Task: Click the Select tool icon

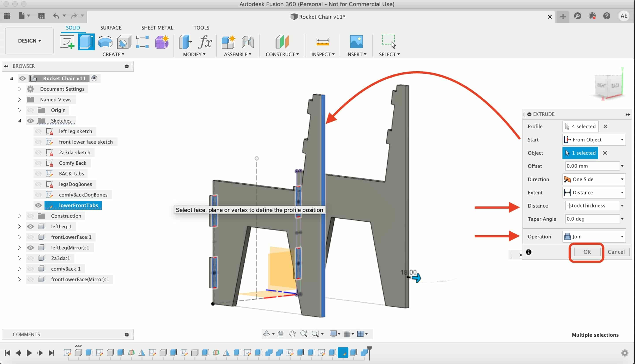Action: click(x=389, y=42)
